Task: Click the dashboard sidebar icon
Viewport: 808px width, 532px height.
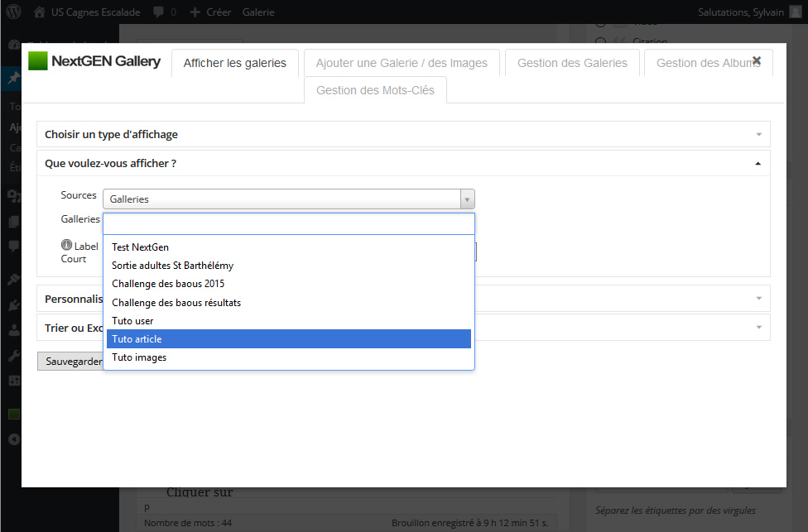Action: tap(14, 45)
